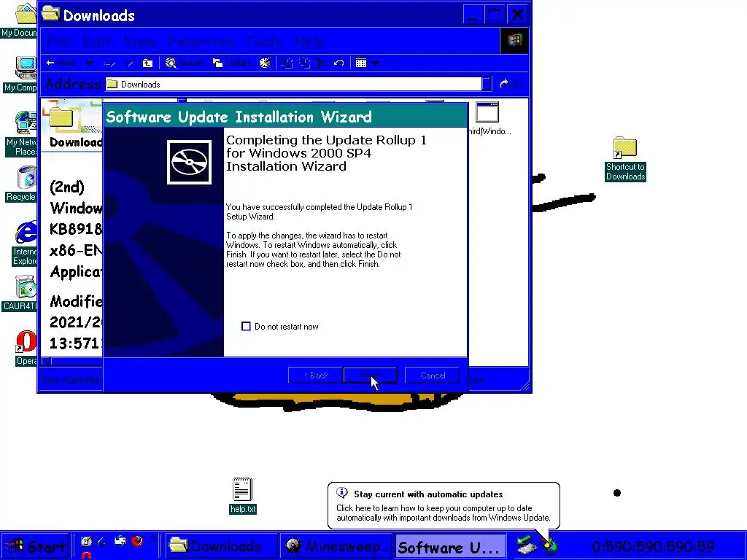Screen dimensions: 747x560
Task: Click the Up one level folder icon
Action: (147, 63)
